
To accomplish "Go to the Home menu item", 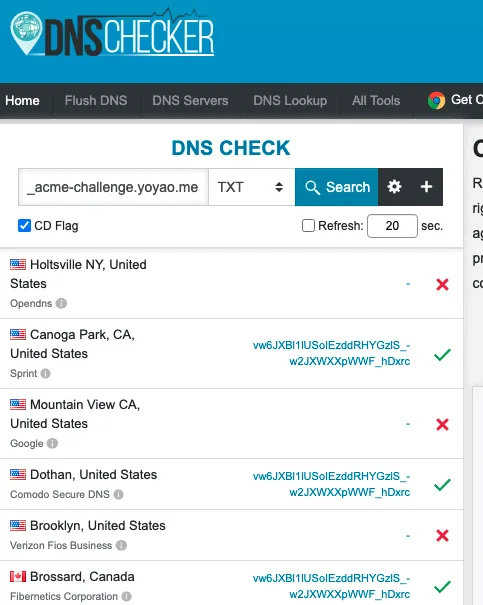I will coord(22,100).
